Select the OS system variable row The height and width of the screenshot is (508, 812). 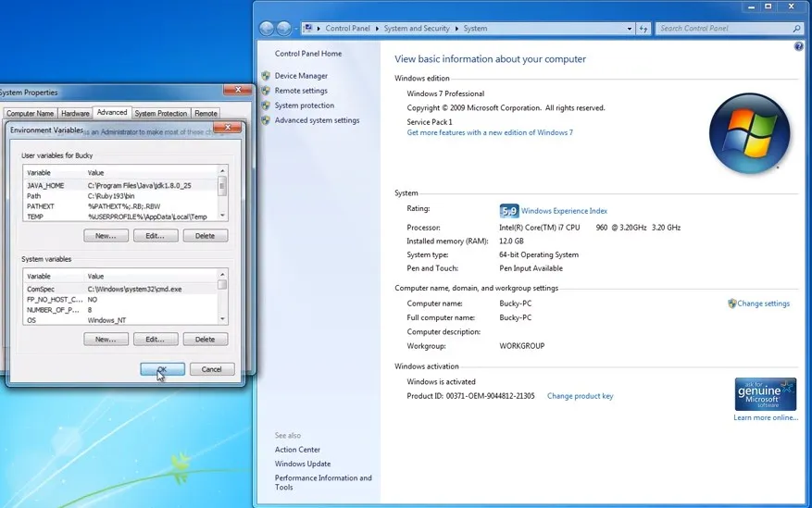pyautogui.click(x=120, y=320)
